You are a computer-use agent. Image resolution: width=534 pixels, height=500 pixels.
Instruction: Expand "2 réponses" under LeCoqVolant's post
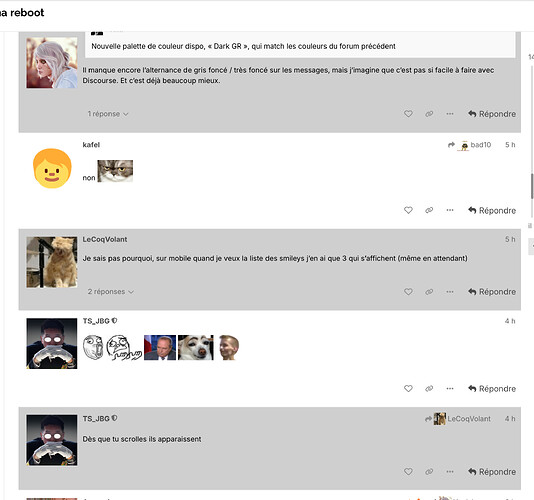[111, 292]
